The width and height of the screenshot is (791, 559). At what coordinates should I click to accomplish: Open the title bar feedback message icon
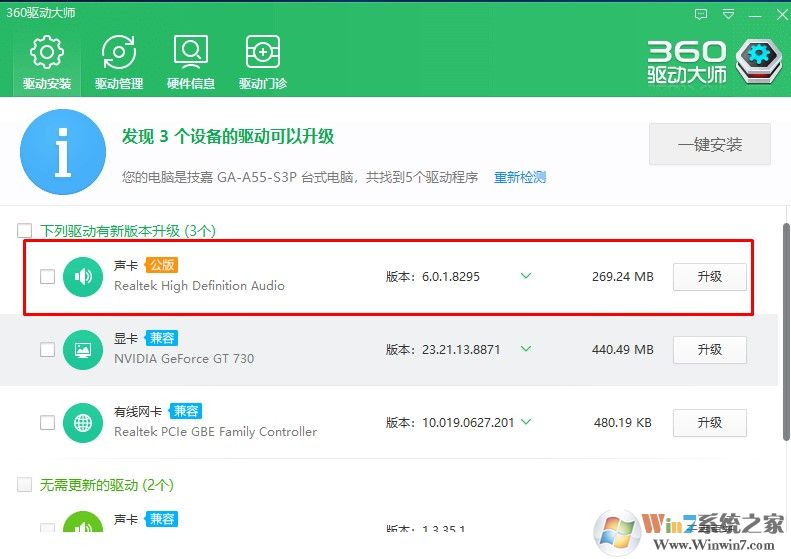(703, 14)
